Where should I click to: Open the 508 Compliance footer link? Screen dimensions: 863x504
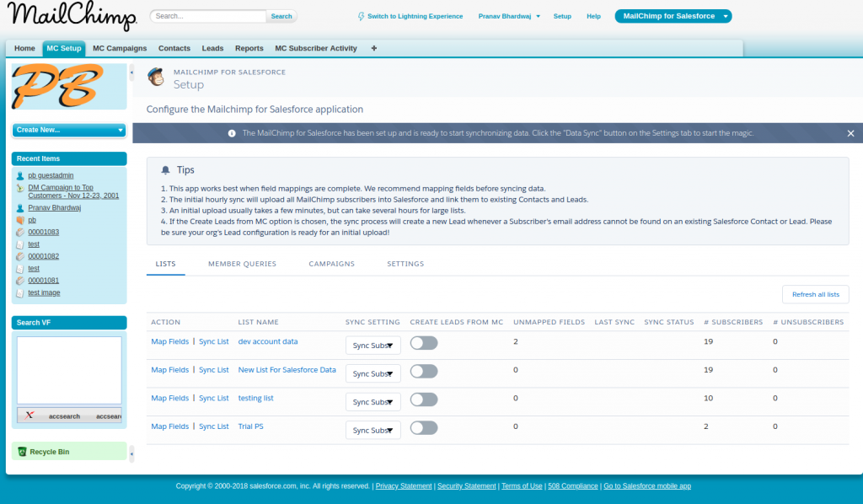pyautogui.click(x=572, y=485)
